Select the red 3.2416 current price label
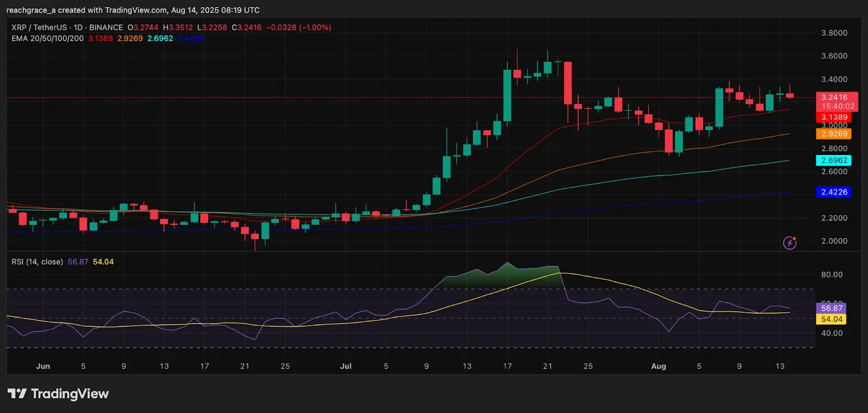Image resolution: width=868 pixels, height=413 pixels. pyautogui.click(x=837, y=102)
